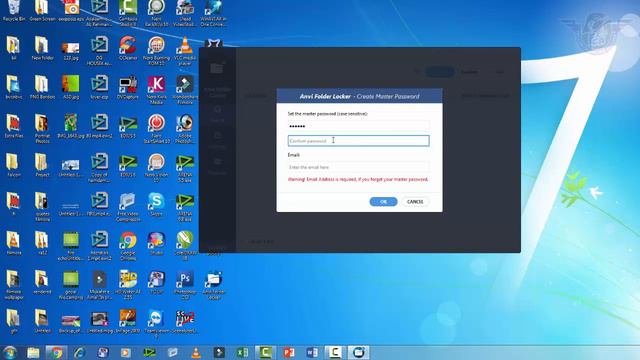Image resolution: width=640 pixels, height=360 pixels.
Task: Select the Wondershare Filmora desktop shortcut
Action: point(185,90)
